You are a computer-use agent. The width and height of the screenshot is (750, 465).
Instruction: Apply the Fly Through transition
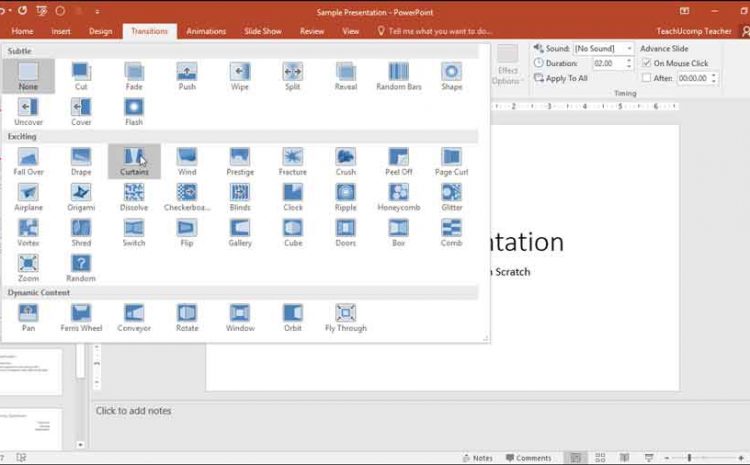[346, 317]
